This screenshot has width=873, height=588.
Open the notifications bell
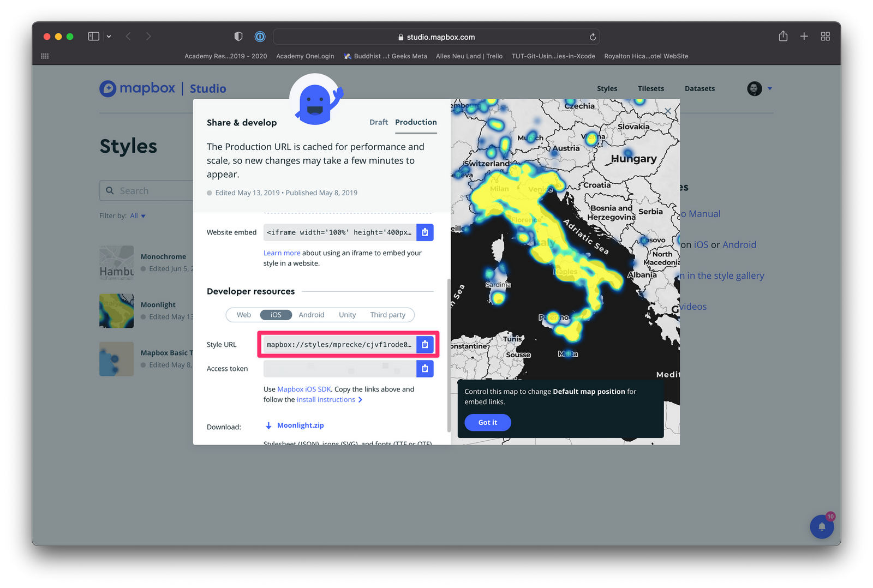tap(822, 526)
